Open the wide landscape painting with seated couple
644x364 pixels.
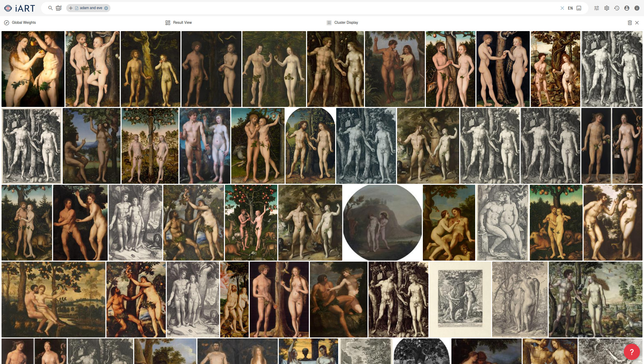[x=53, y=300]
